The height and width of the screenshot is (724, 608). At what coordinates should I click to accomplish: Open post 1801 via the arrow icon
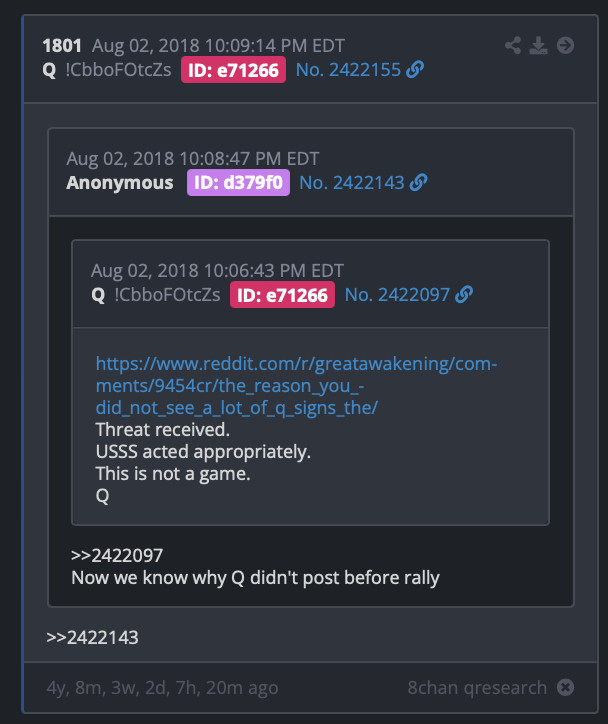tap(565, 45)
